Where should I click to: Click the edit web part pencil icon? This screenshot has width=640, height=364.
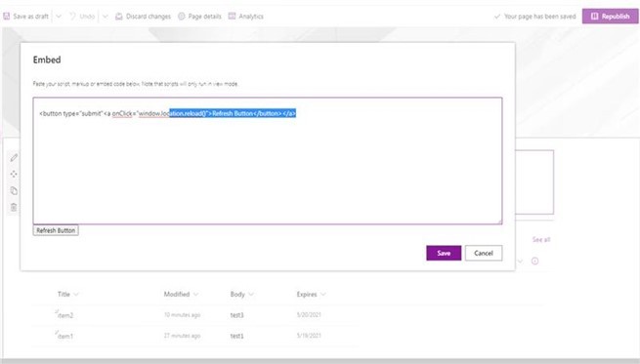click(x=14, y=157)
